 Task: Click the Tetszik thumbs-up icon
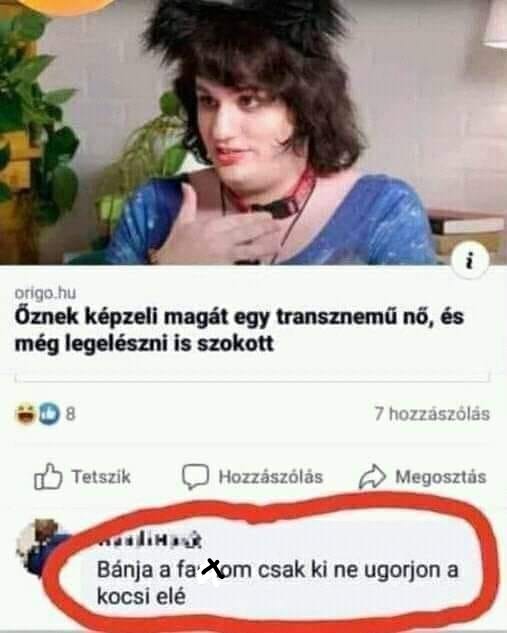pos(48,476)
